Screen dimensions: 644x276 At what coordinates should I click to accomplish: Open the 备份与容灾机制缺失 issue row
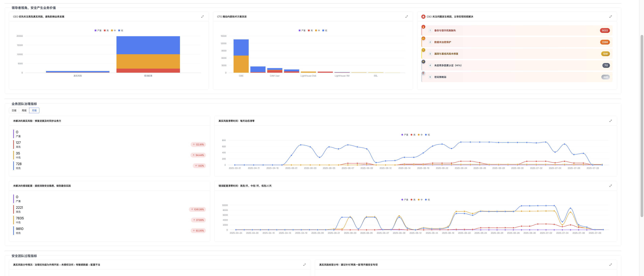[x=445, y=30]
